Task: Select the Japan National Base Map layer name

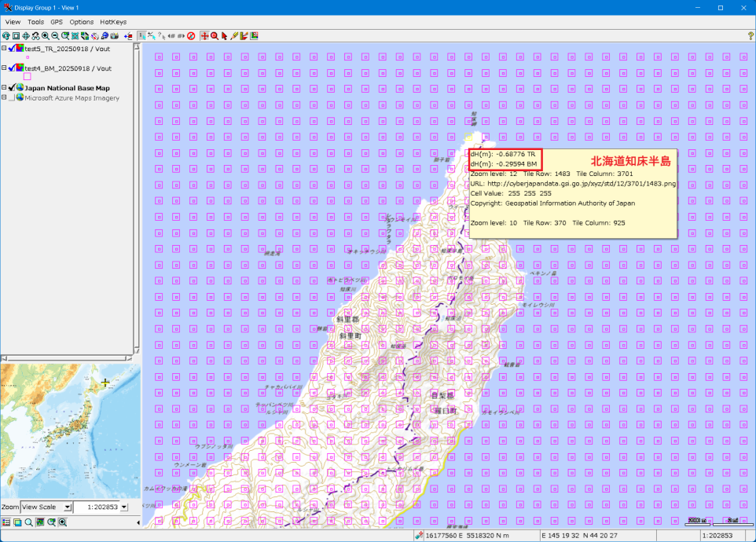Action: tap(68, 88)
